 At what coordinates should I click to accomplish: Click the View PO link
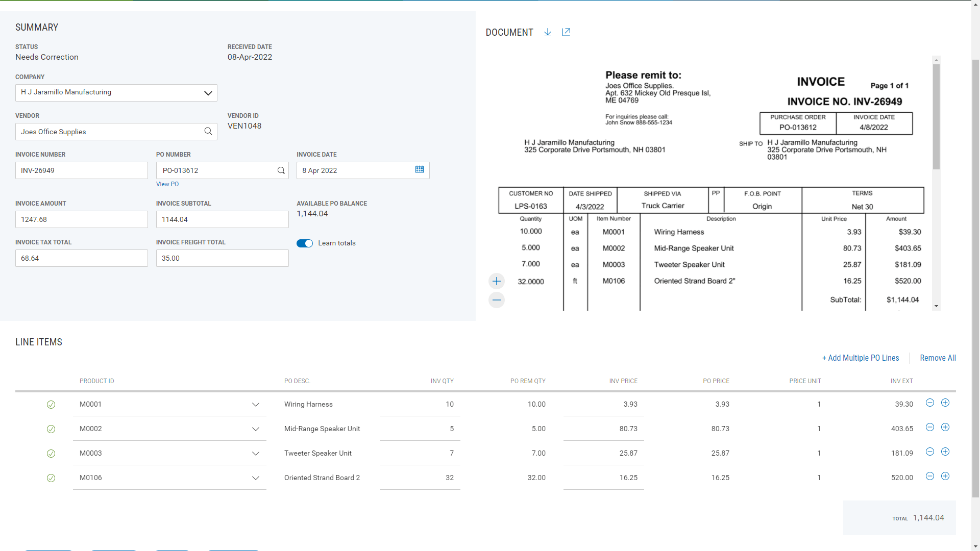point(167,184)
